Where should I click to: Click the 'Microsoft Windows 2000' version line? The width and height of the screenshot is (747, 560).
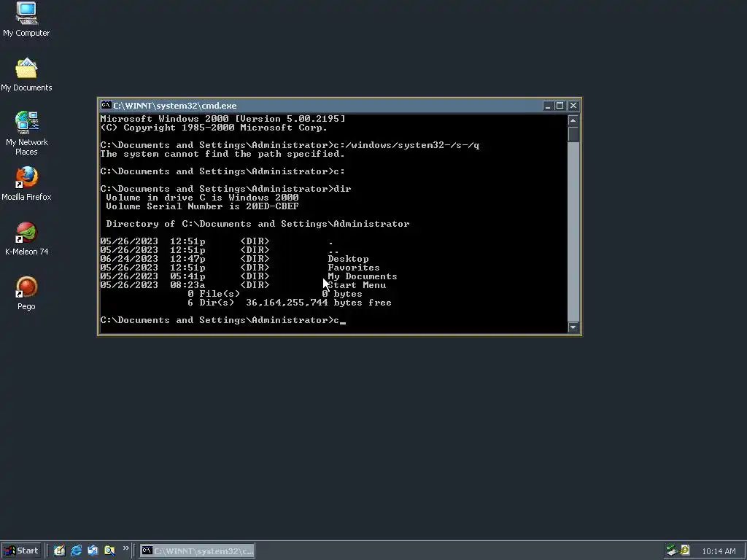(x=223, y=119)
